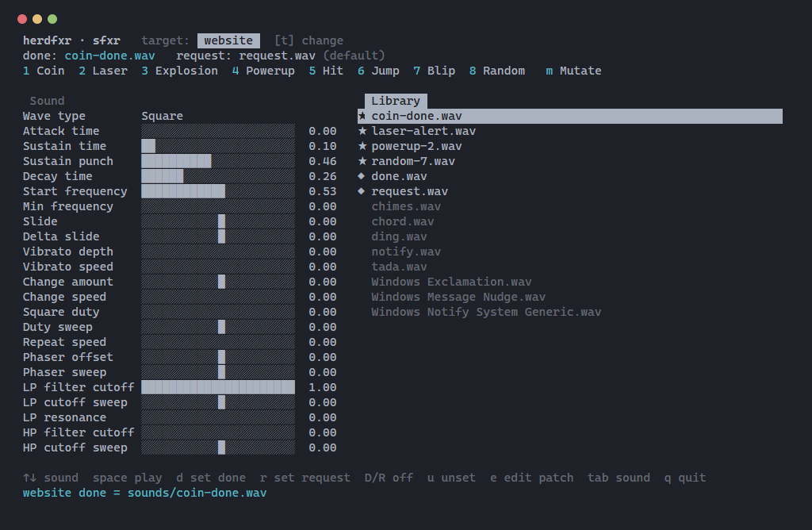The image size is (812, 530).
Task: Click the star icon beside laser-alert.wav
Action: [x=362, y=131]
